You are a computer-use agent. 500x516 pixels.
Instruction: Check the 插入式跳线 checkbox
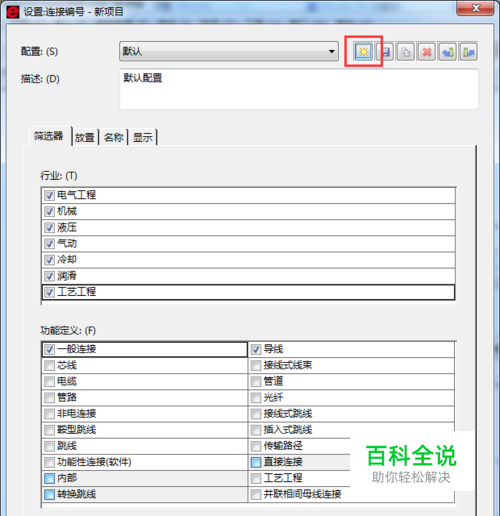pos(256,430)
